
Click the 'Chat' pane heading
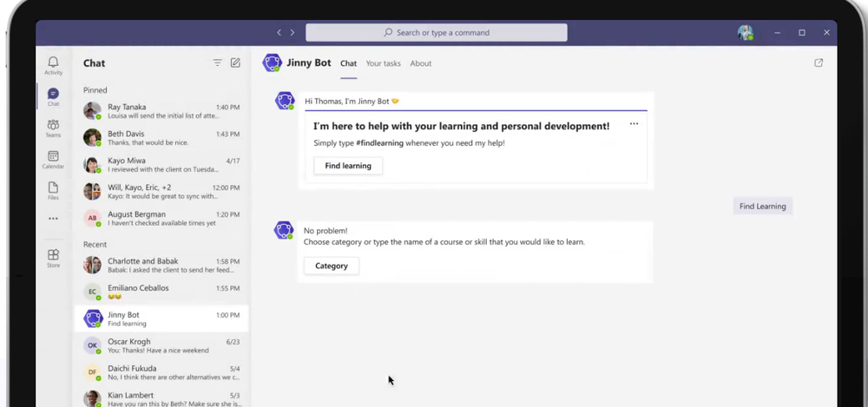(x=94, y=63)
